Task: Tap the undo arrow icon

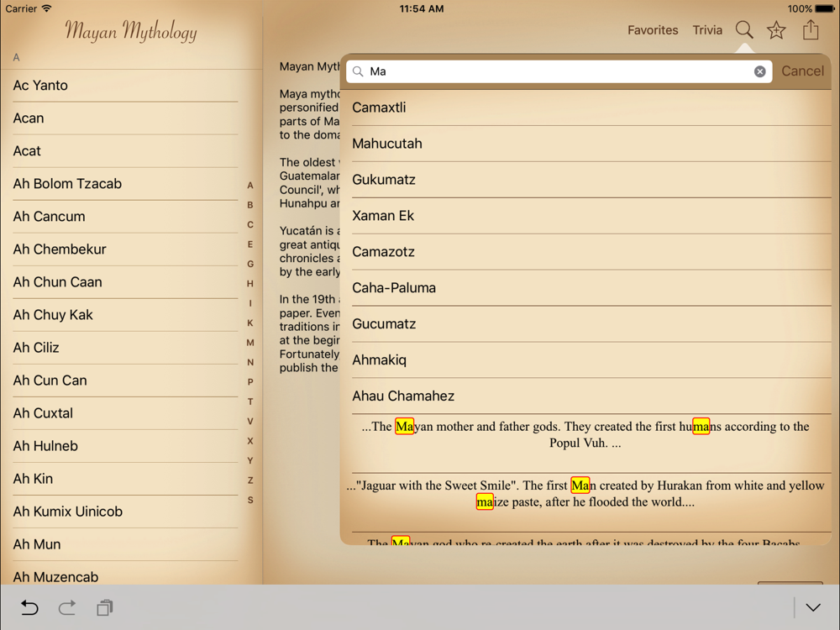Action: [x=29, y=607]
